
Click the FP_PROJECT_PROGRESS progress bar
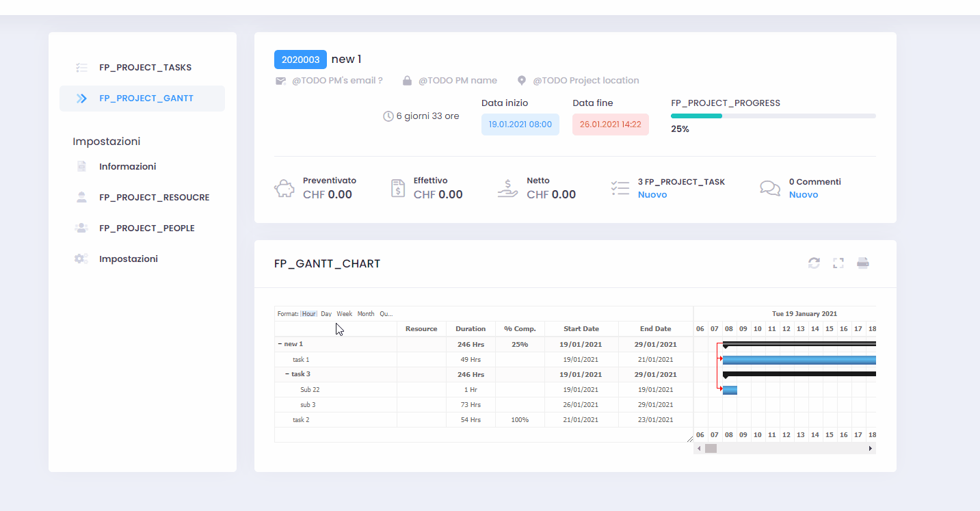click(773, 116)
